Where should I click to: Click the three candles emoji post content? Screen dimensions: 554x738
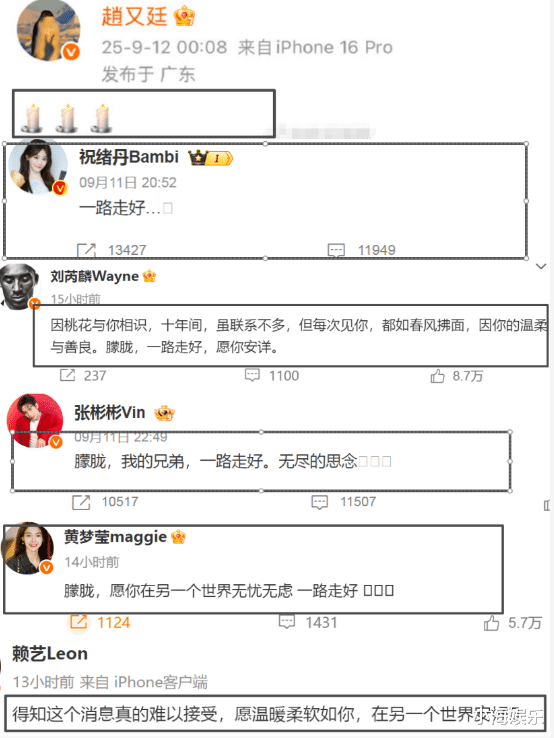(68, 118)
